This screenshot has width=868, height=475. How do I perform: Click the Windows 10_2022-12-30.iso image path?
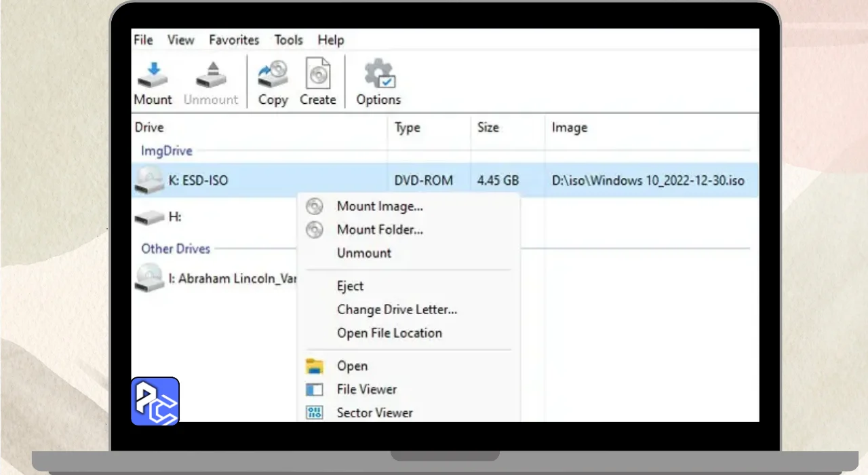[x=648, y=181]
